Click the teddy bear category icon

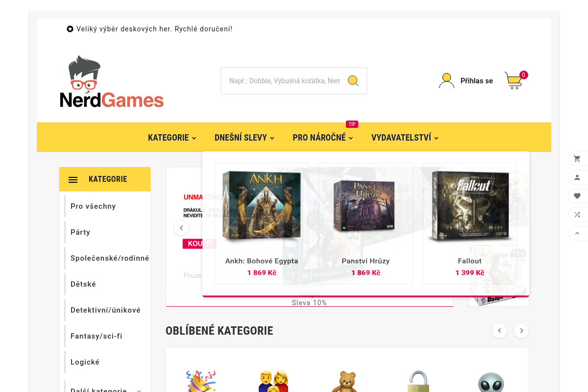[x=346, y=381]
